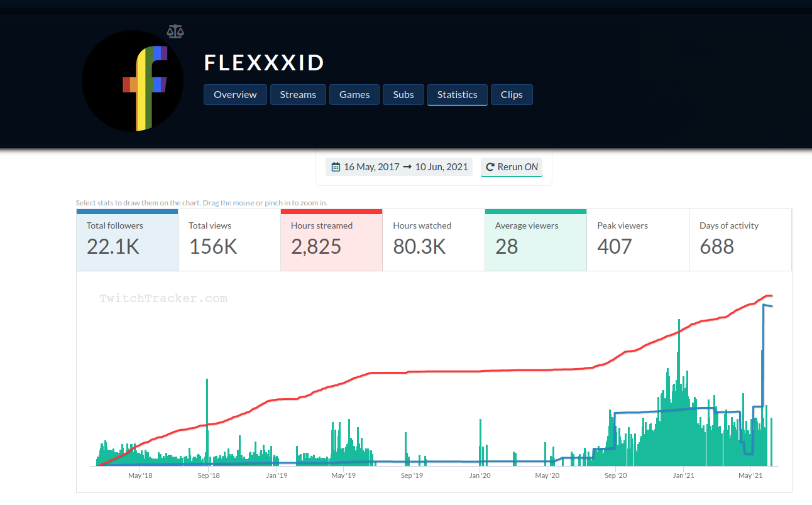Click the calendar icon in date range
This screenshot has height=505, width=812.
(x=336, y=167)
